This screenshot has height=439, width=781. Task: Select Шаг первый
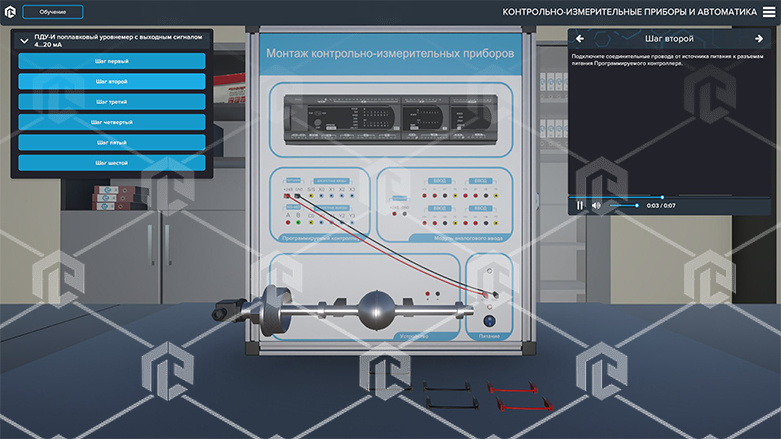111,61
